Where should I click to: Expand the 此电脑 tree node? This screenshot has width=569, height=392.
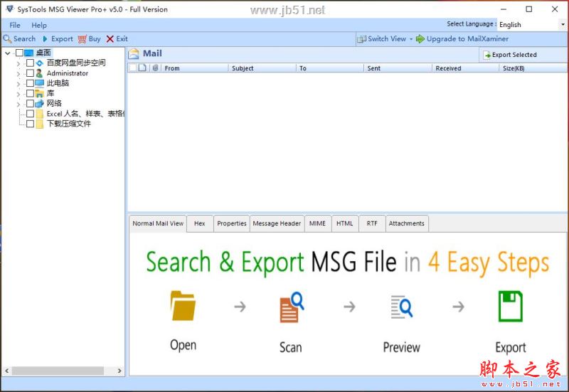(18, 84)
